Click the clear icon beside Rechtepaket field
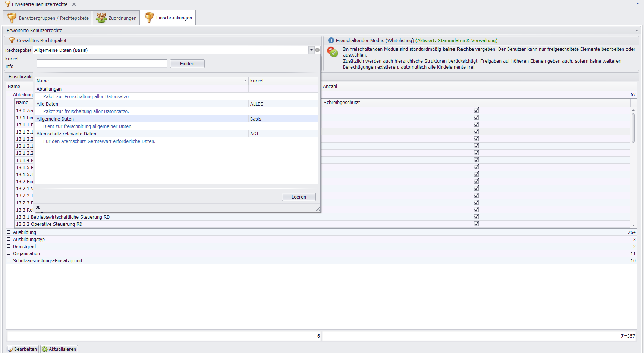The width and height of the screenshot is (644, 353). 317,50
